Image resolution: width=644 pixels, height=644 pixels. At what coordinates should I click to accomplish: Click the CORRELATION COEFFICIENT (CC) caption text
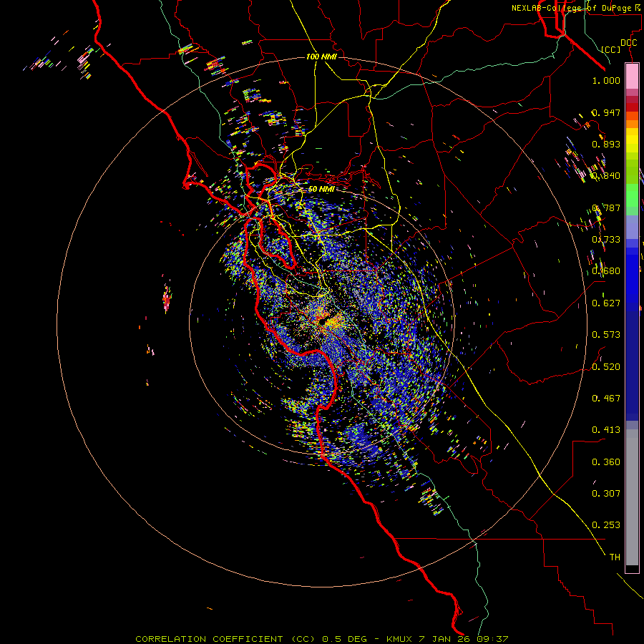[225, 639]
